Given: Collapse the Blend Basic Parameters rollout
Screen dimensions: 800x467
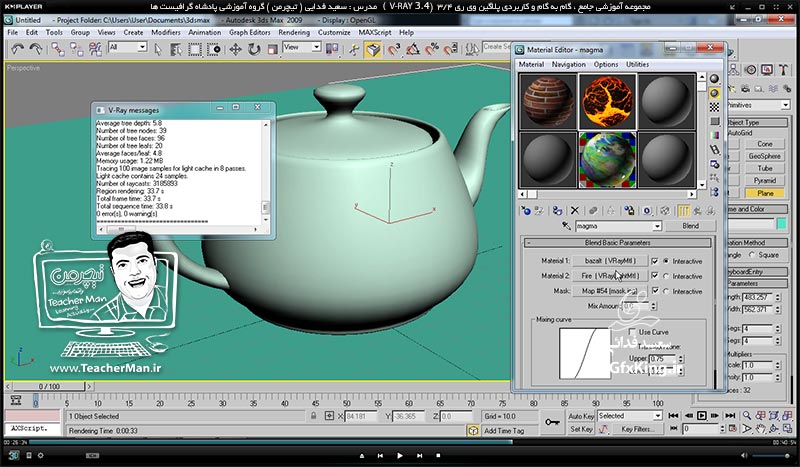Looking at the screenshot, I should [x=617, y=243].
